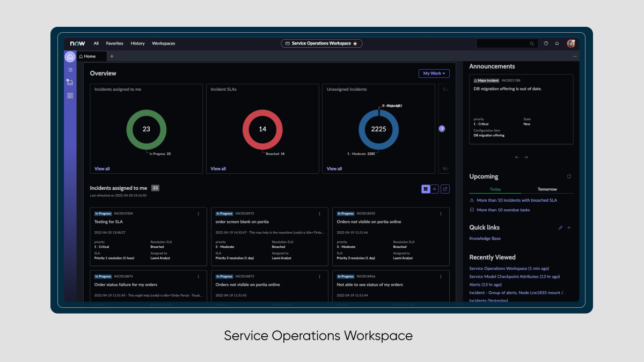Click the Inbox icon in left sidebar
Viewport: 644px width, 362px height.
point(70,83)
